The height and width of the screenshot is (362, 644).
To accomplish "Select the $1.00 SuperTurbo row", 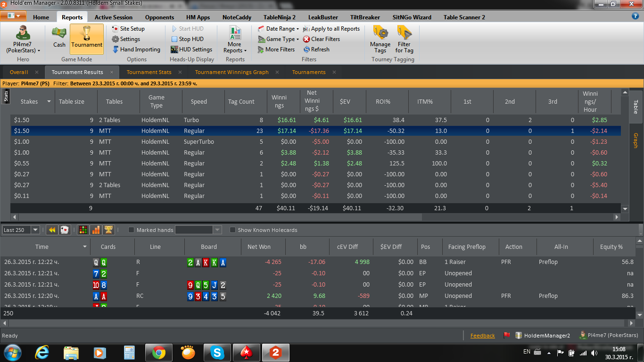I will [x=315, y=142].
